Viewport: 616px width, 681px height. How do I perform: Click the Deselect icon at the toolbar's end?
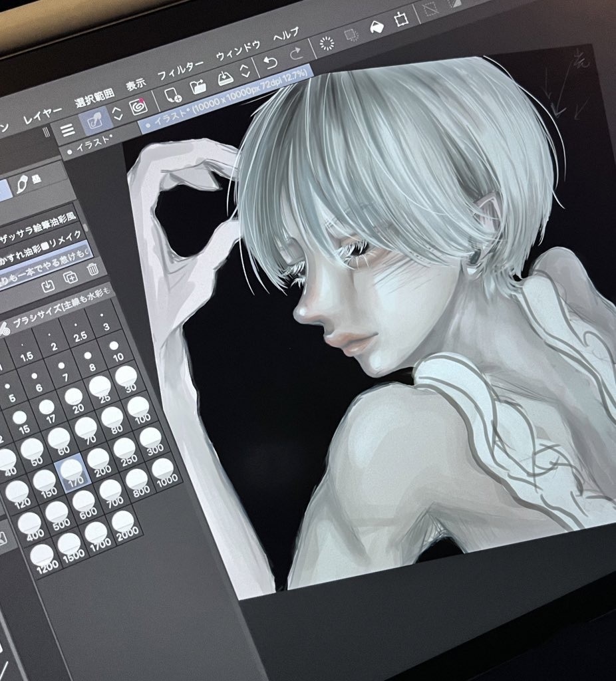(430, 9)
